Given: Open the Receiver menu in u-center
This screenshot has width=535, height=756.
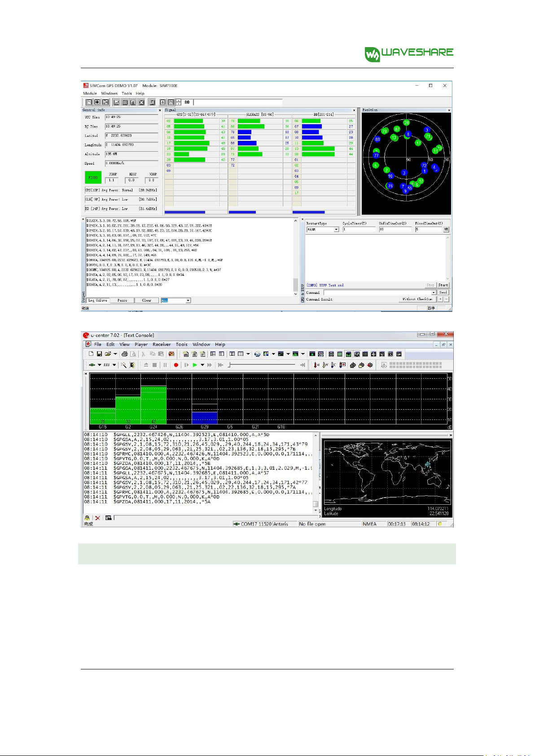Looking at the screenshot, I should pos(162,345).
